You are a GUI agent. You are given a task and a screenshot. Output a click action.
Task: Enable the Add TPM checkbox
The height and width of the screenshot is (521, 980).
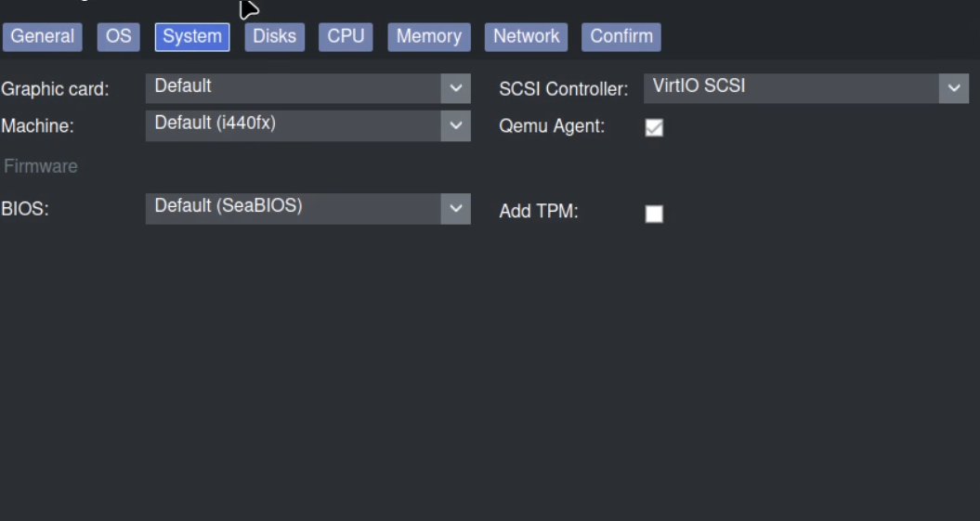coord(654,214)
